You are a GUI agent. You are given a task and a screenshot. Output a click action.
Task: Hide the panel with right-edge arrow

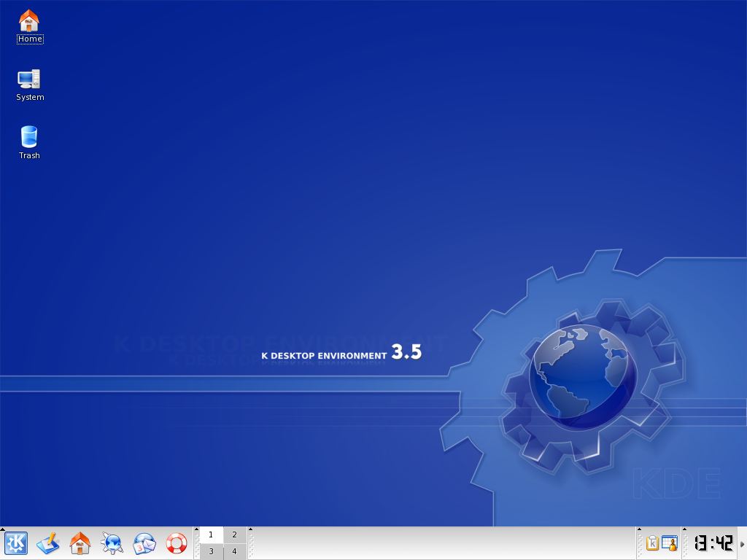tap(742, 543)
